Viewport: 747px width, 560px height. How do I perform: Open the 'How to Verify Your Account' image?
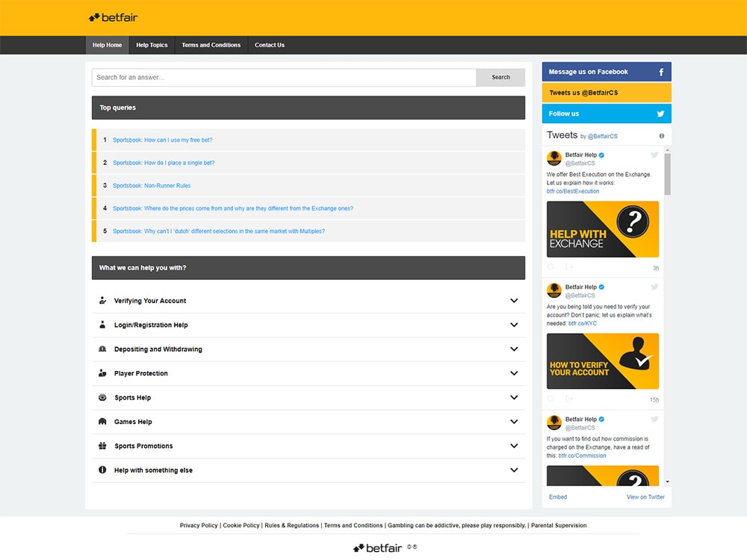click(603, 361)
